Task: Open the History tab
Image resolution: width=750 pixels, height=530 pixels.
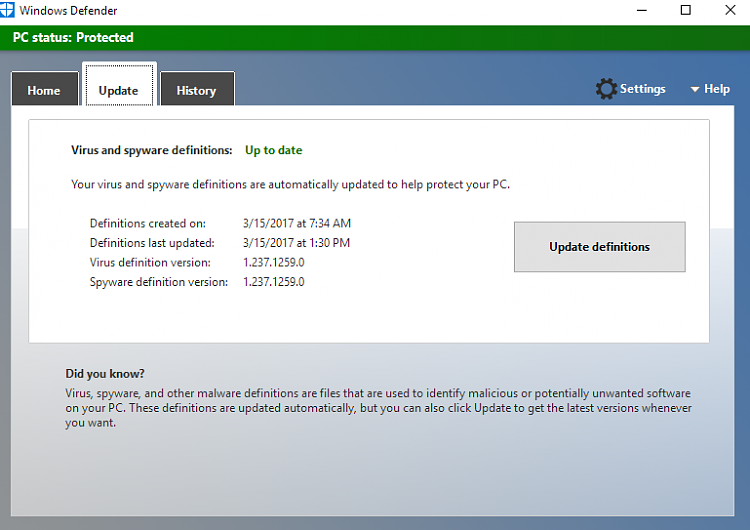Action: pos(197,89)
